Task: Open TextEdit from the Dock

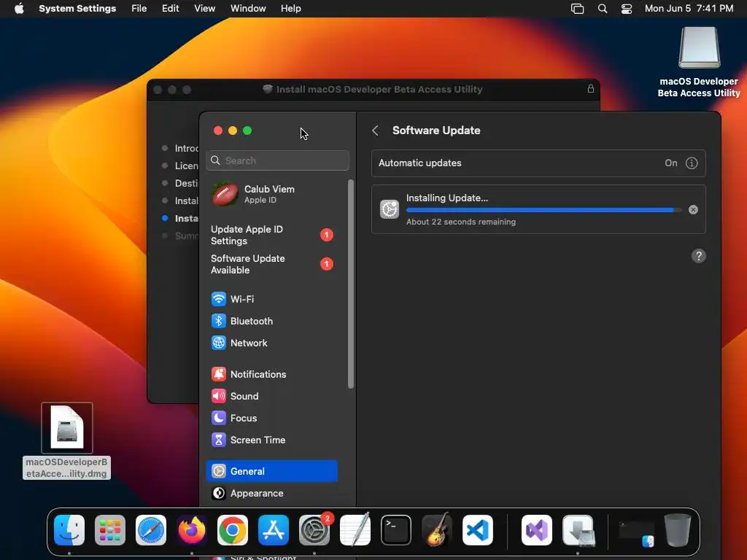Action: point(355,530)
